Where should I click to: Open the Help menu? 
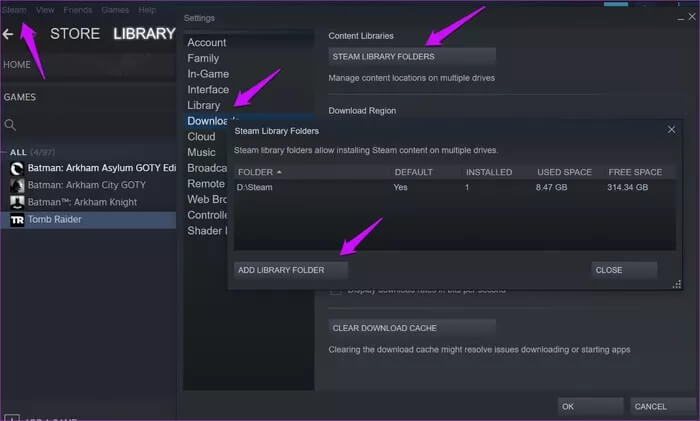[x=147, y=10]
